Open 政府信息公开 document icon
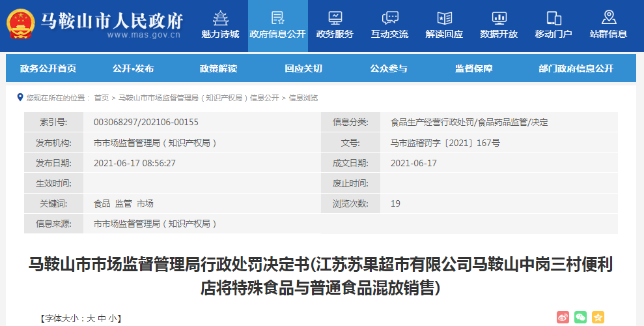The height and width of the screenshot is (326, 644). click(x=277, y=18)
